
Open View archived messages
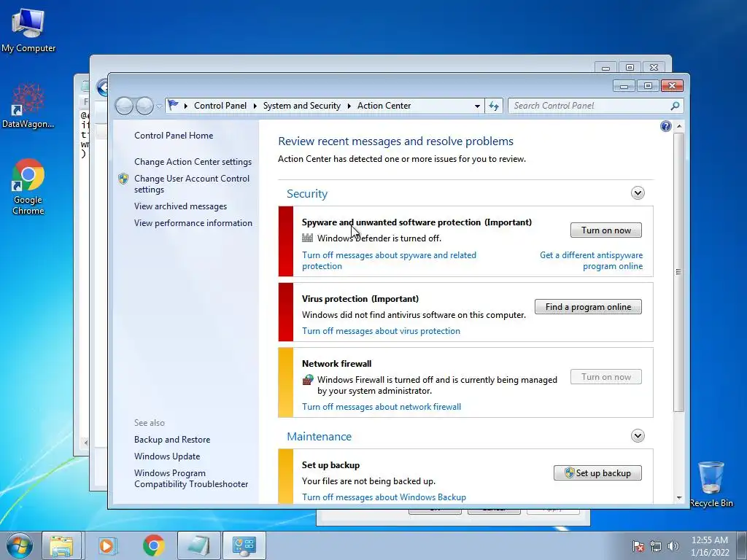click(x=181, y=206)
